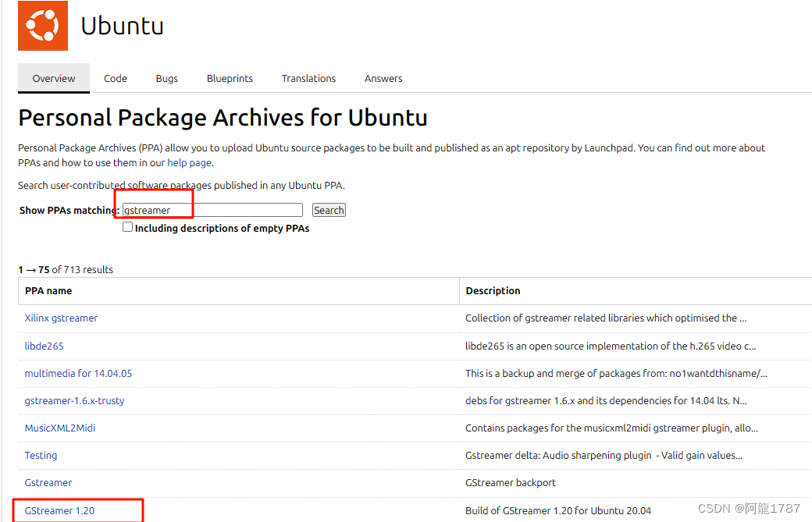The width and height of the screenshot is (812, 522).
Task: Click the Search button
Action: click(x=329, y=210)
